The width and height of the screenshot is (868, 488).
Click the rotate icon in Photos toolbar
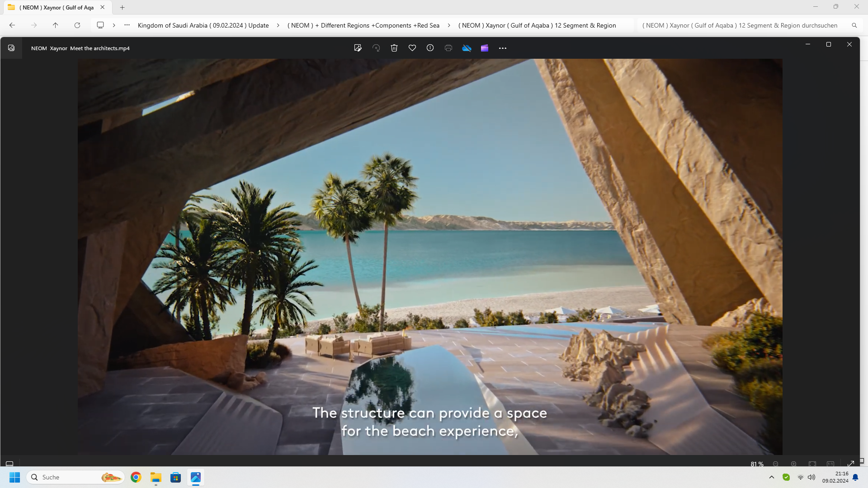[x=376, y=48]
